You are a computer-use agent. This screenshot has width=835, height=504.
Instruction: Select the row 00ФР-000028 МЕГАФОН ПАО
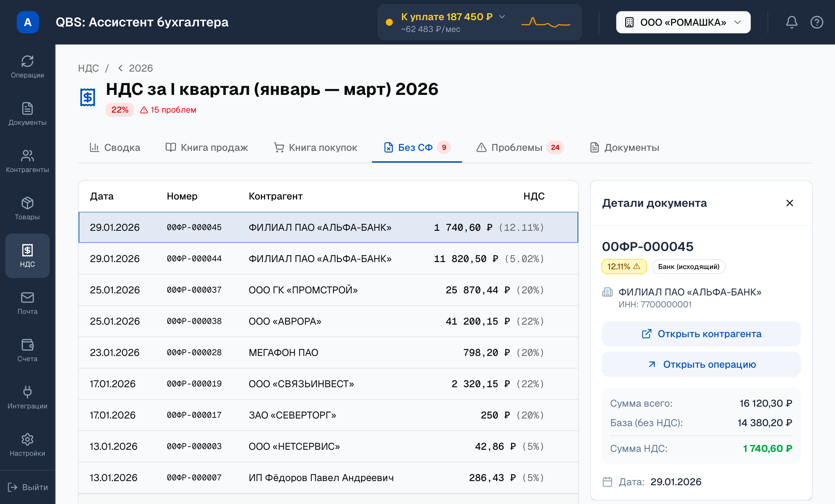pyautogui.click(x=328, y=352)
